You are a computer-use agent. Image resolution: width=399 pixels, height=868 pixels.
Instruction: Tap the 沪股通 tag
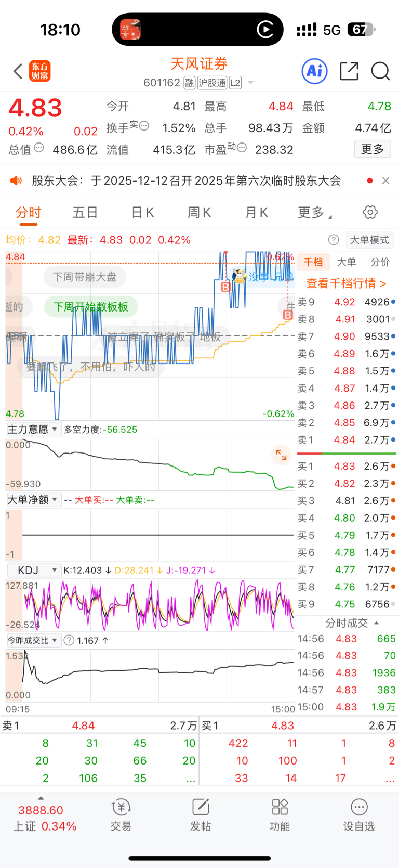[x=212, y=83]
